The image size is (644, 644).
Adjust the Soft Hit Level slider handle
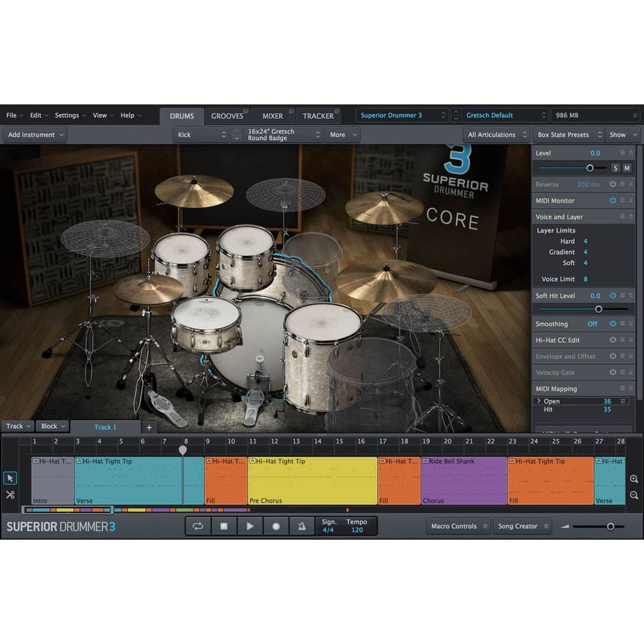(599, 309)
